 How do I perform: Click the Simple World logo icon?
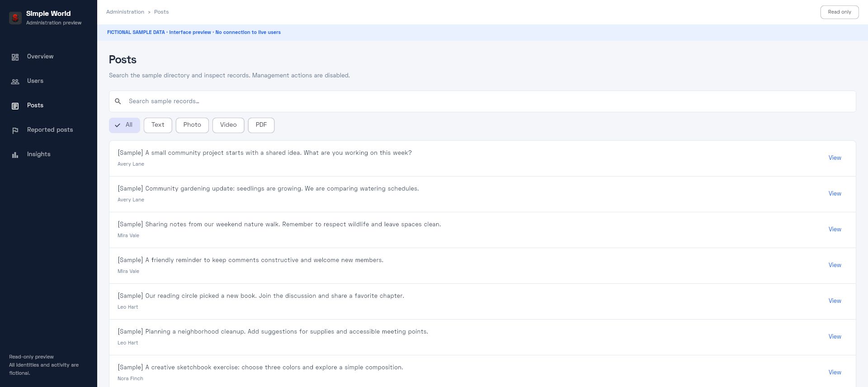pyautogui.click(x=15, y=18)
